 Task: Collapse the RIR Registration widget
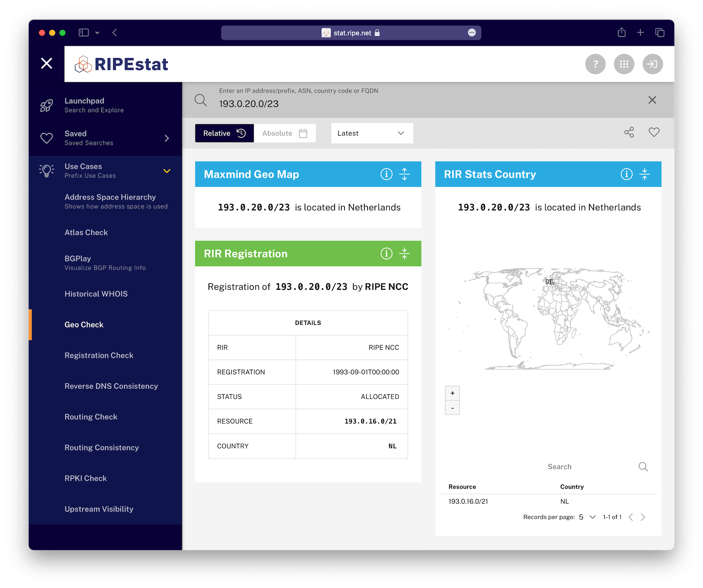pyautogui.click(x=405, y=254)
